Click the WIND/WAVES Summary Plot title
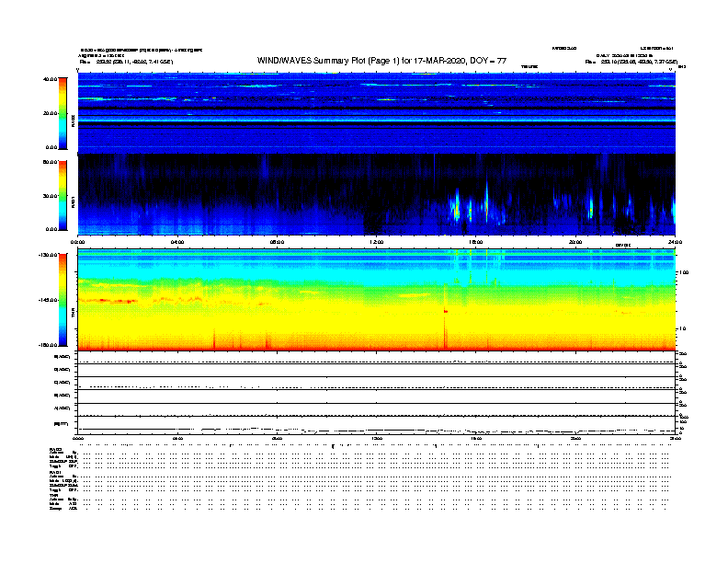The height and width of the screenshot is (563, 728). point(381,61)
